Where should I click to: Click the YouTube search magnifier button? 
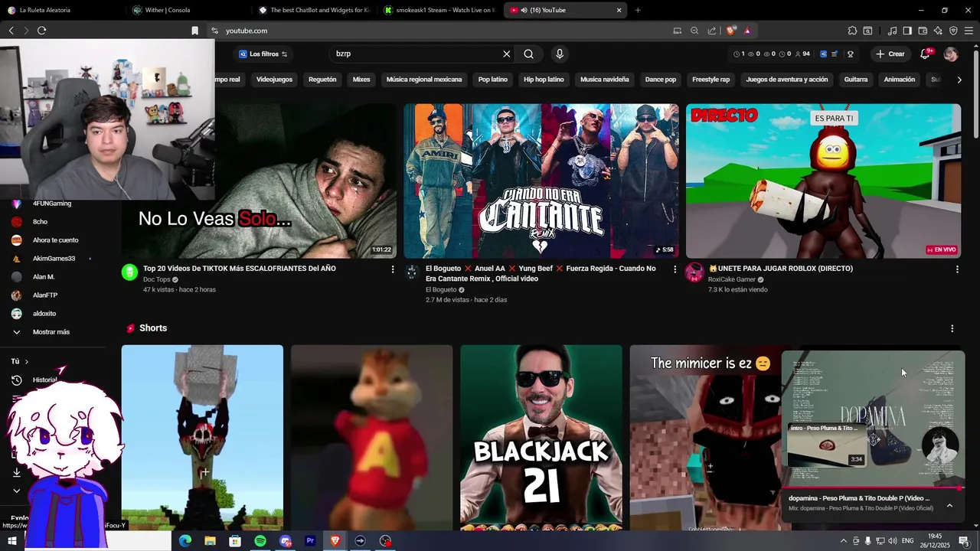[x=528, y=54]
